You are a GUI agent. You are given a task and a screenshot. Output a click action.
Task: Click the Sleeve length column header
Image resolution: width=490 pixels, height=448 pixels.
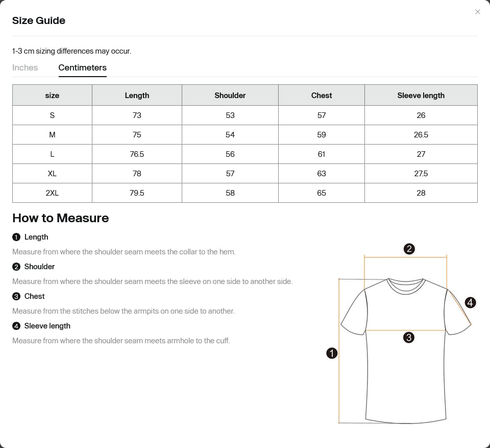[421, 95]
